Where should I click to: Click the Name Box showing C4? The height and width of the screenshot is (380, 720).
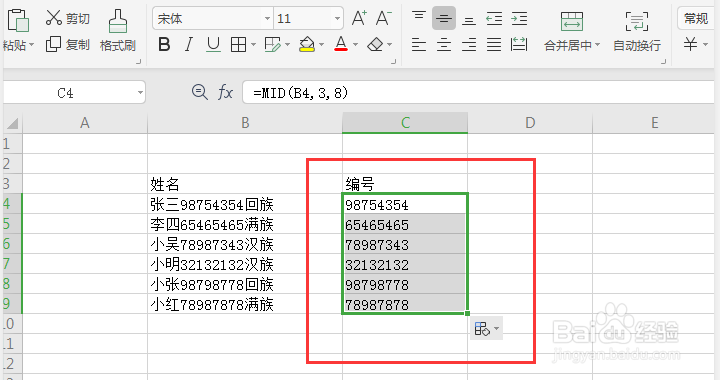(73, 93)
